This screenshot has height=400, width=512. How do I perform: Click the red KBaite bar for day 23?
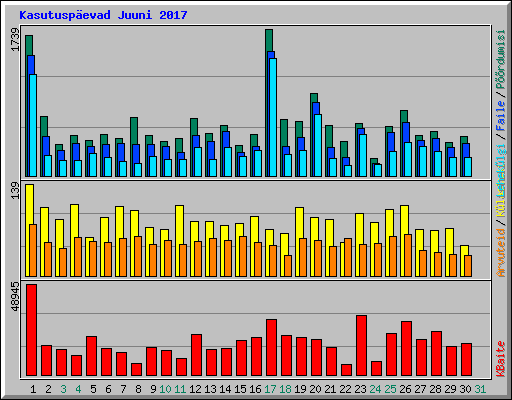point(362,346)
